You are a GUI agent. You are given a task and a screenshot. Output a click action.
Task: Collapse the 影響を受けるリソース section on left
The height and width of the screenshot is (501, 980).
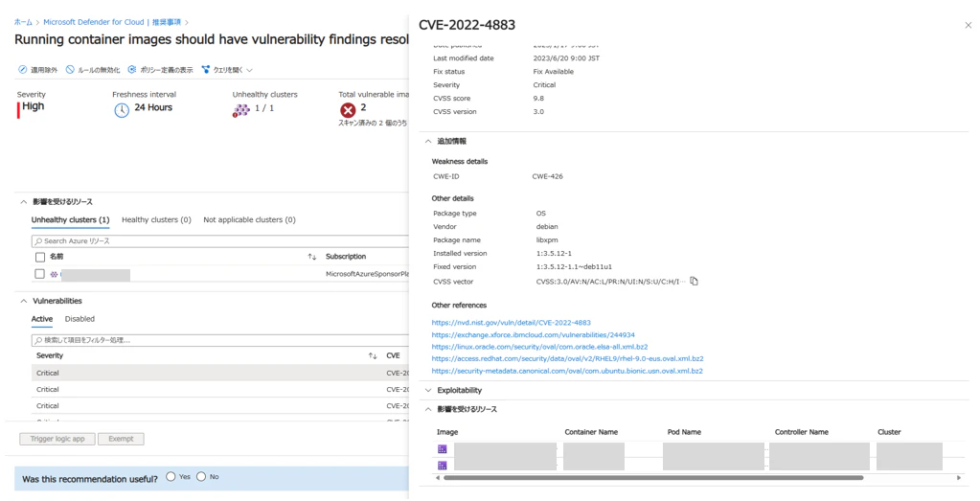24,202
